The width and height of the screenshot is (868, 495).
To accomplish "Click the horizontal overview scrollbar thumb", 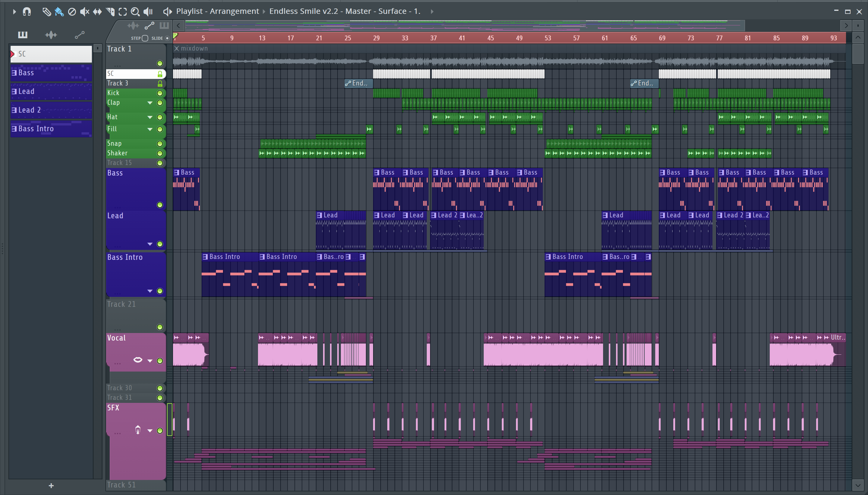I will (x=464, y=26).
